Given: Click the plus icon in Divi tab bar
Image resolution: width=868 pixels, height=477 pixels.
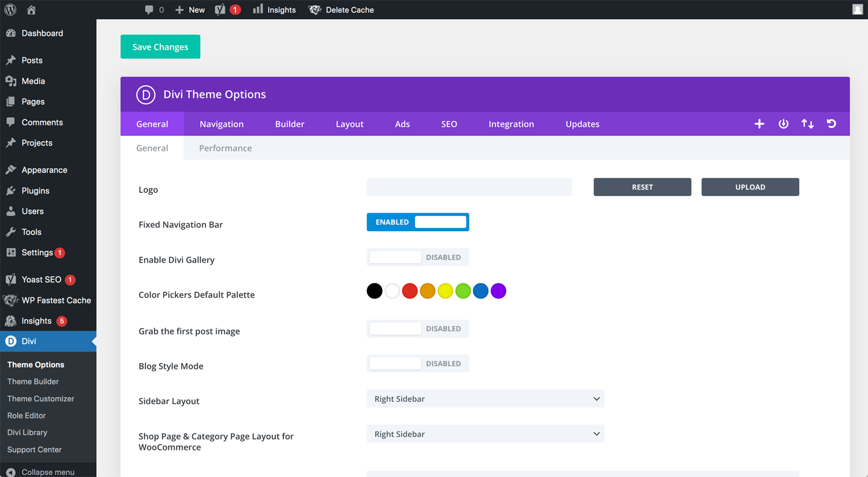Looking at the screenshot, I should pos(759,124).
